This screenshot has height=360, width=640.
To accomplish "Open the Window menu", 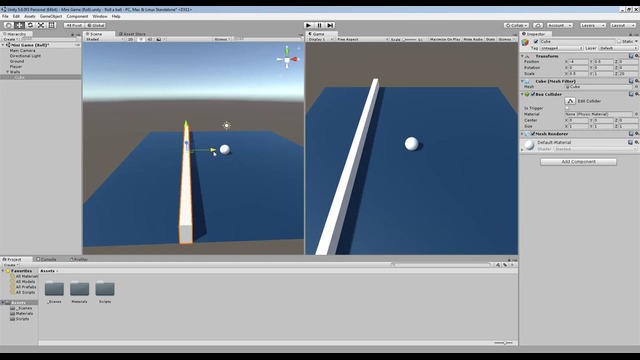I will 100,16.
